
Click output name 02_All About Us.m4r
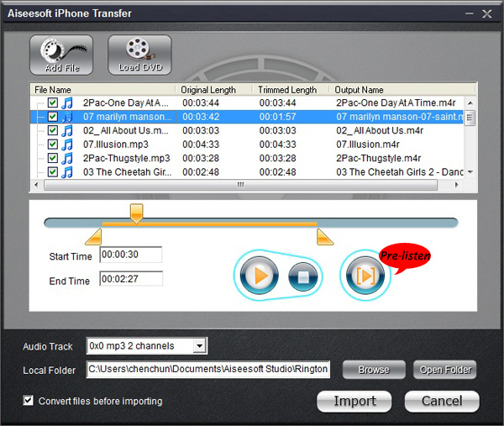point(380,130)
